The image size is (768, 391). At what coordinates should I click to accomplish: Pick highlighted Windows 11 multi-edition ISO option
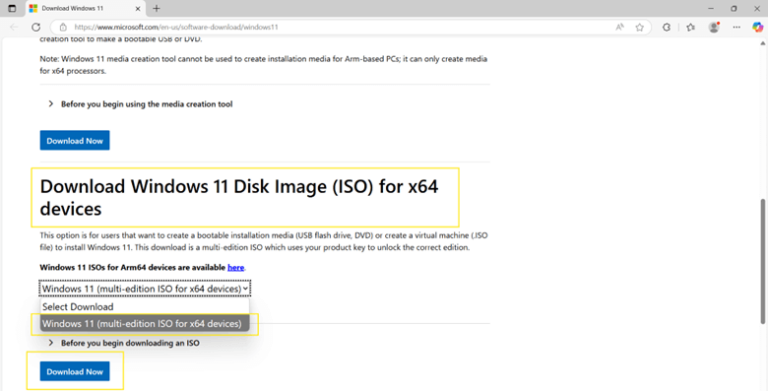pos(144,323)
